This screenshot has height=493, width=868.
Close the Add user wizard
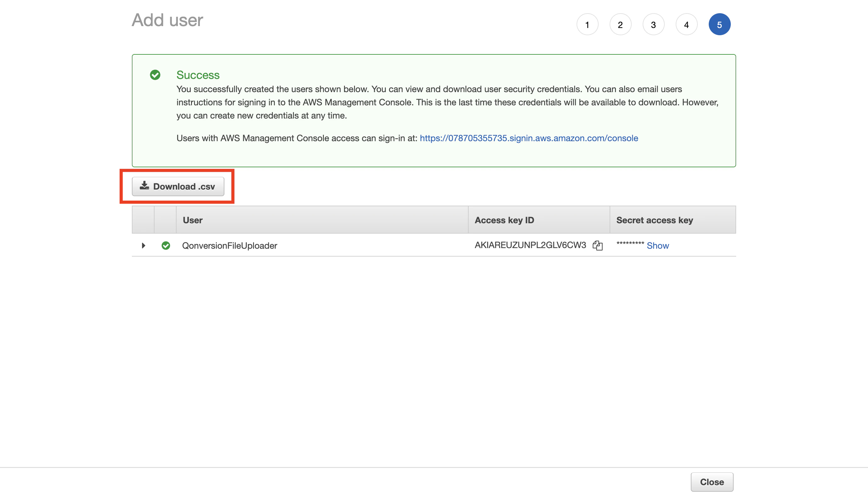coord(712,481)
